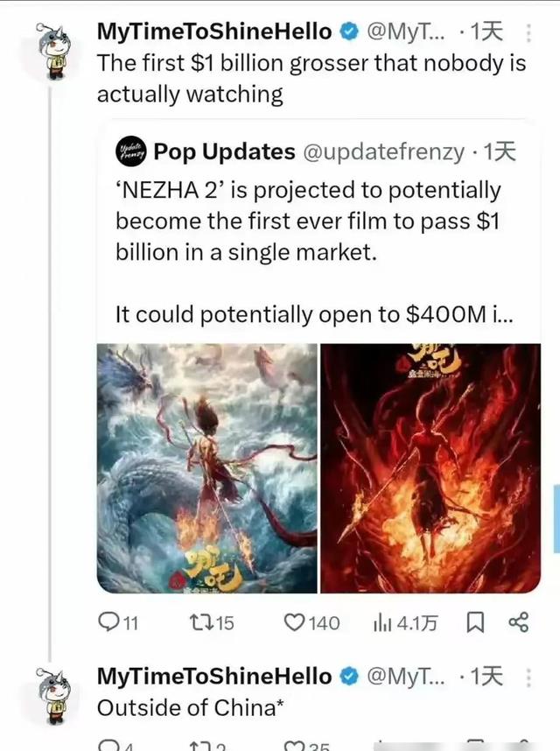Open Pop Updates profile logo

[130, 152]
